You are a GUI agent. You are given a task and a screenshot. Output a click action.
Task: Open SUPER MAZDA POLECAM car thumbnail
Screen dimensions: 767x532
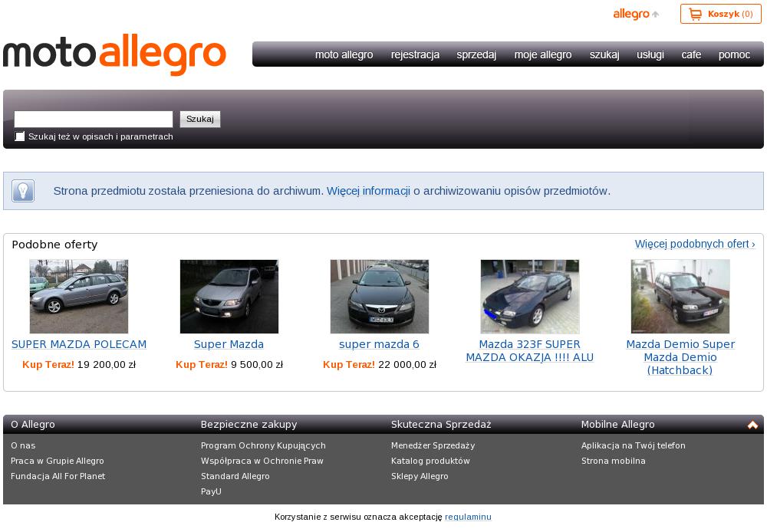tap(79, 297)
